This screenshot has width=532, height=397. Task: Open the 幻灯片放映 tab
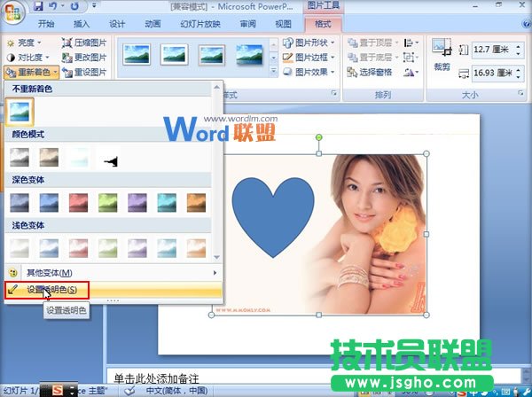pos(200,24)
